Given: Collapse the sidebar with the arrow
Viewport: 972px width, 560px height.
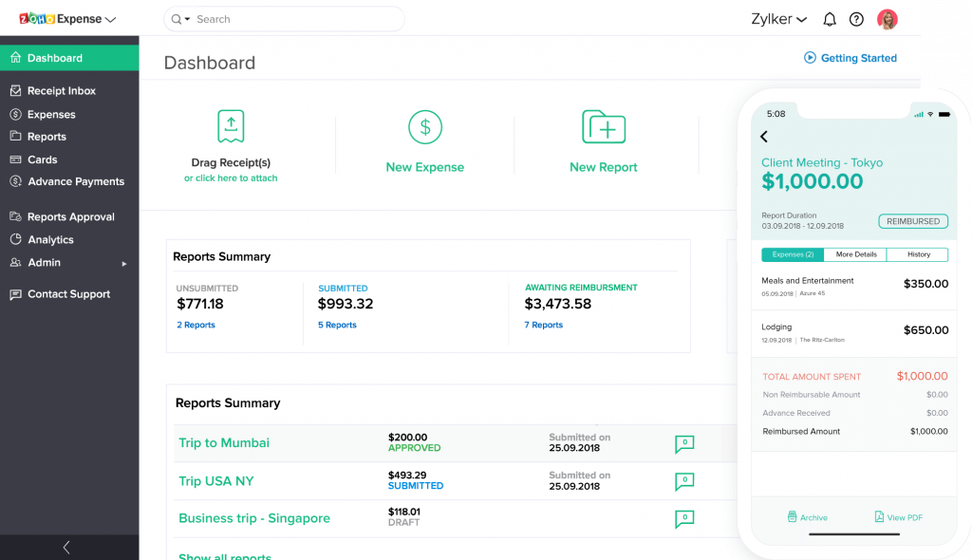Looking at the screenshot, I should [x=66, y=548].
